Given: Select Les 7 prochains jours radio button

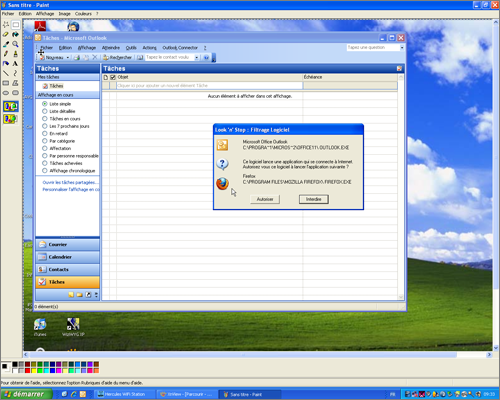Looking at the screenshot, I should (45, 126).
